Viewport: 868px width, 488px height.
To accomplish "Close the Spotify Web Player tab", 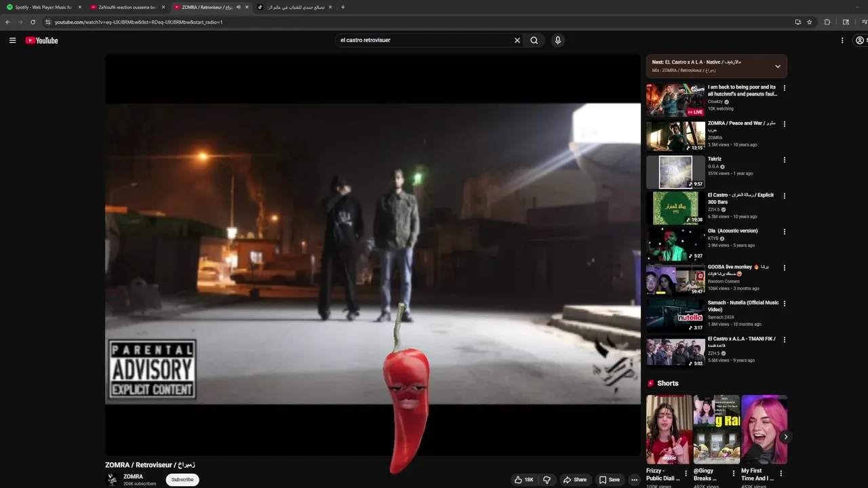I will pos(79,7).
